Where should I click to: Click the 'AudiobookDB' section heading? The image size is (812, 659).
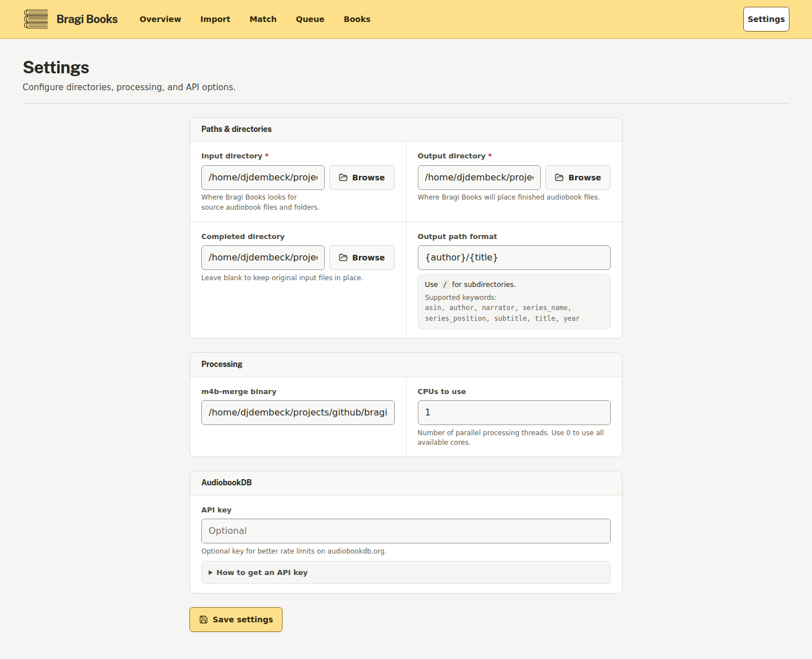click(x=227, y=483)
